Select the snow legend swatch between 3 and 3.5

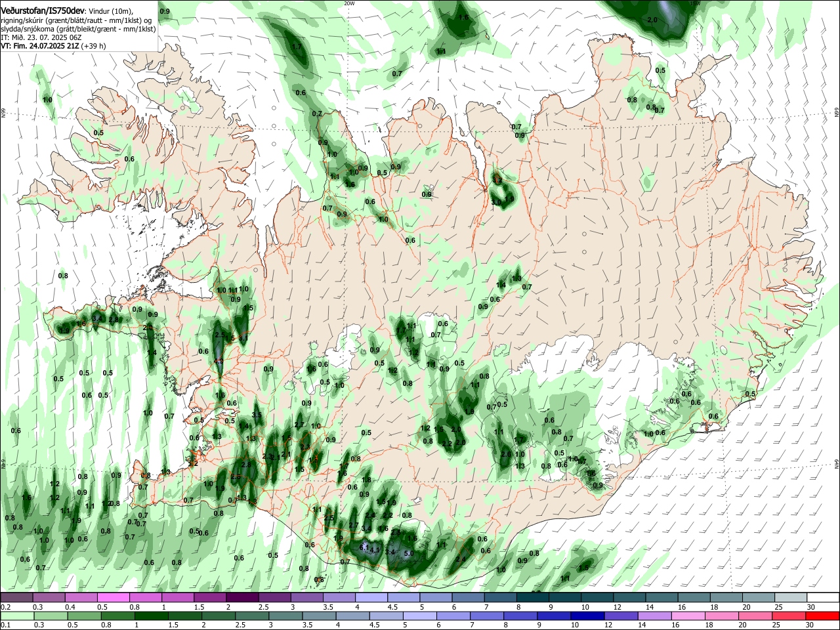[x=306, y=597]
